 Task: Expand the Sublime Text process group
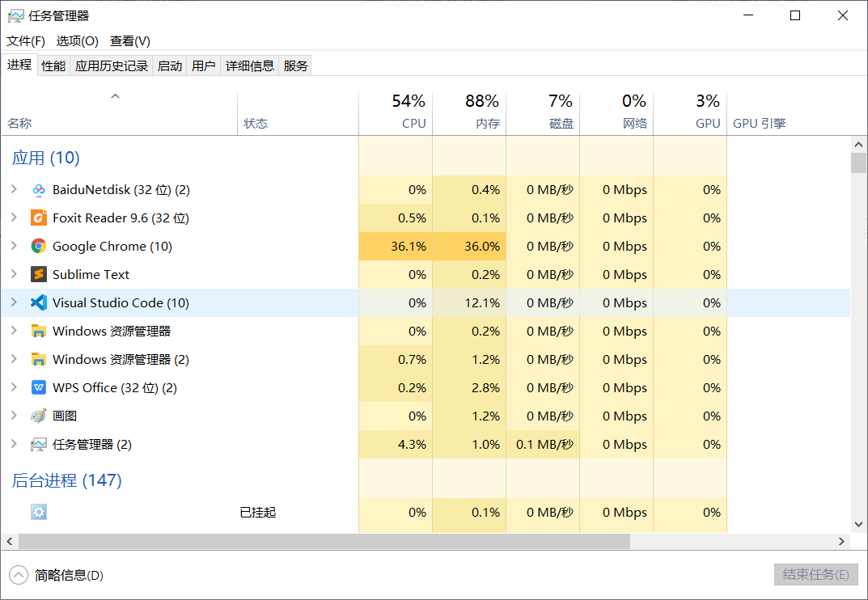[x=14, y=274]
